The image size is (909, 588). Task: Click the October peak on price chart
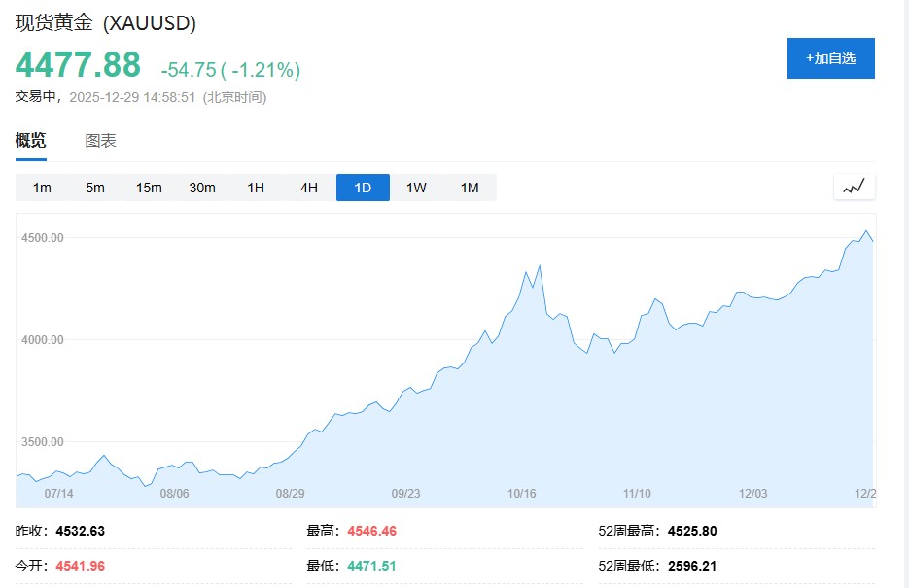coord(540,265)
